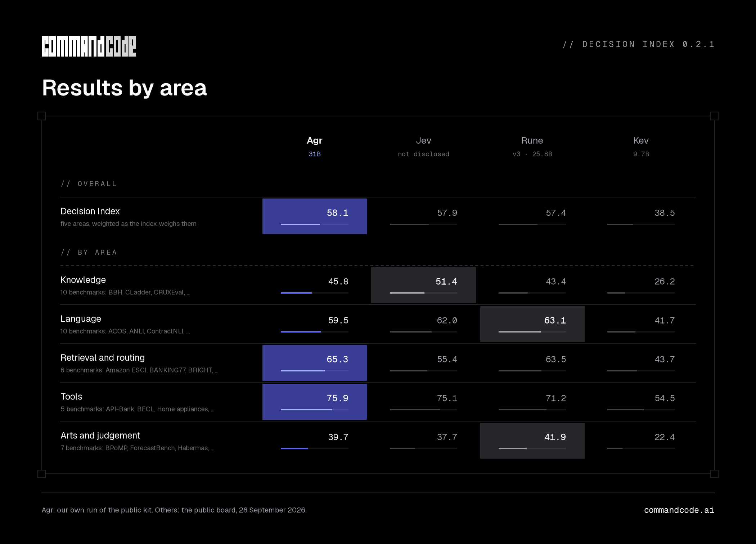Click the Agr footnote about public kit
The image size is (756, 544).
(174, 510)
